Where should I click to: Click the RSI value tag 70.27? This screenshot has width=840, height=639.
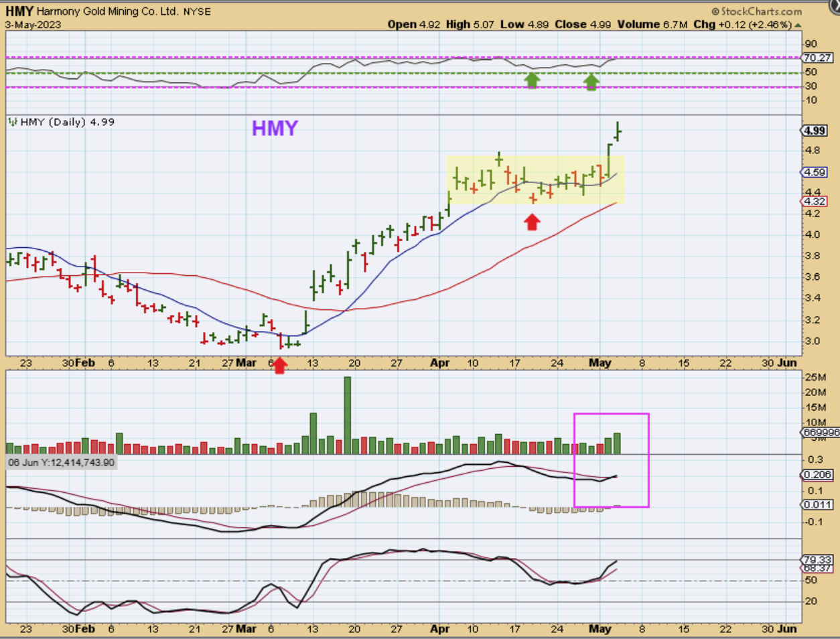(x=819, y=58)
